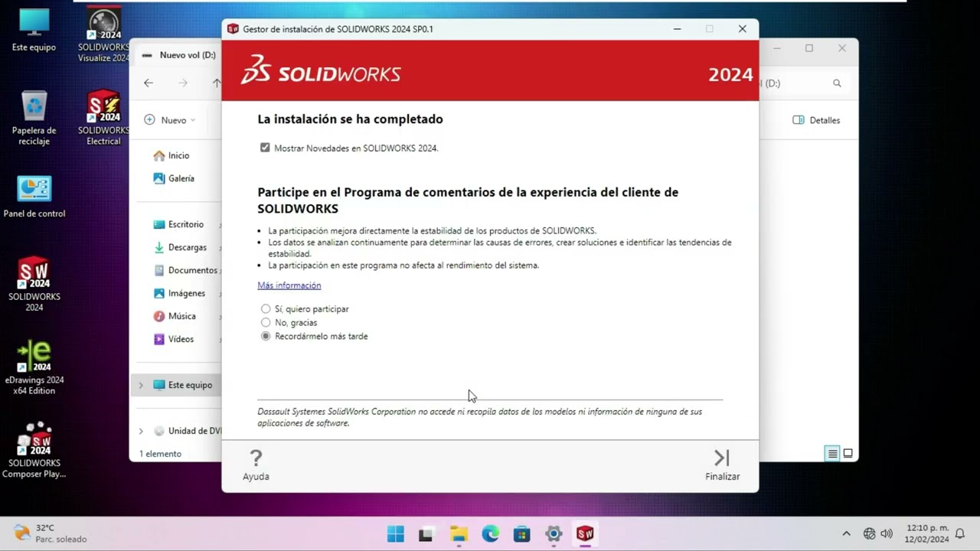Close the SOLIDWORKS installer window
Image resolution: width=980 pixels, height=551 pixels.
pos(742,29)
